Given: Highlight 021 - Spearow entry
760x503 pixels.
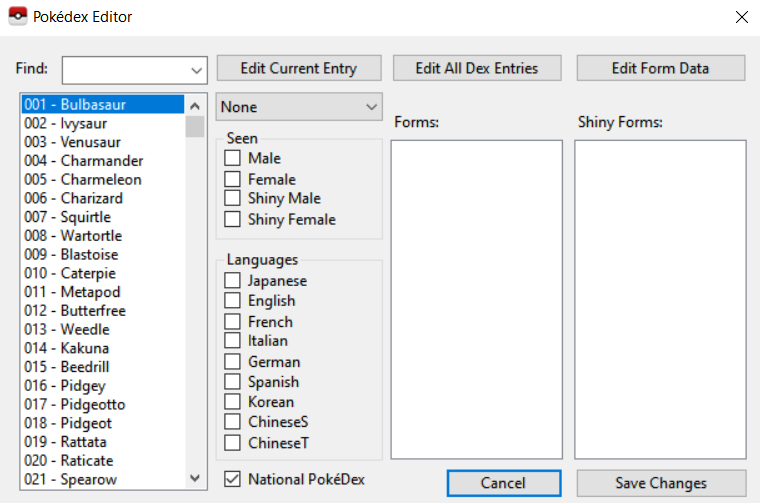Looking at the screenshot, I should tap(103, 479).
